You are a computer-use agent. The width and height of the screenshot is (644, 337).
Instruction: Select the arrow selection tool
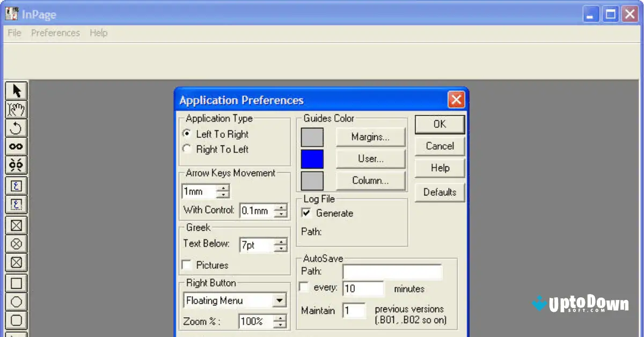point(16,90)
